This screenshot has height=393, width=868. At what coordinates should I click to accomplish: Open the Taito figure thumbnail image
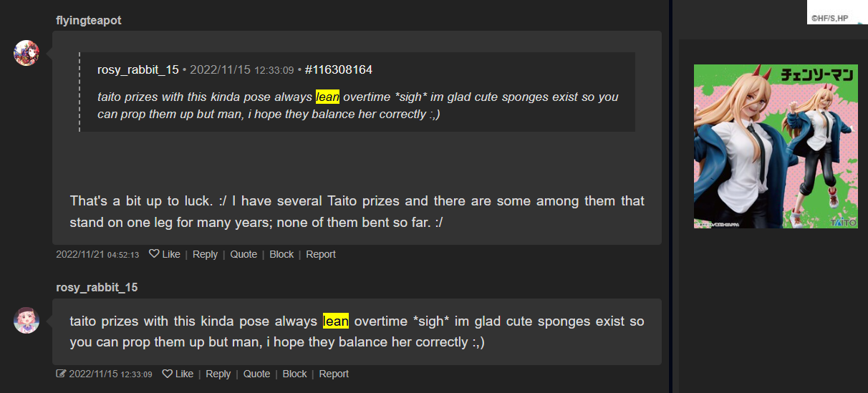[x=776, y=147]
